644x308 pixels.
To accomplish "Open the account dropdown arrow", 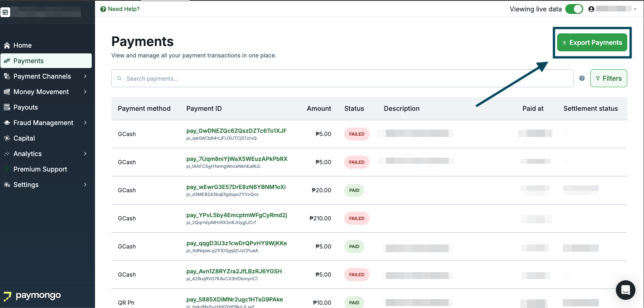I will [x=635, y=9].
